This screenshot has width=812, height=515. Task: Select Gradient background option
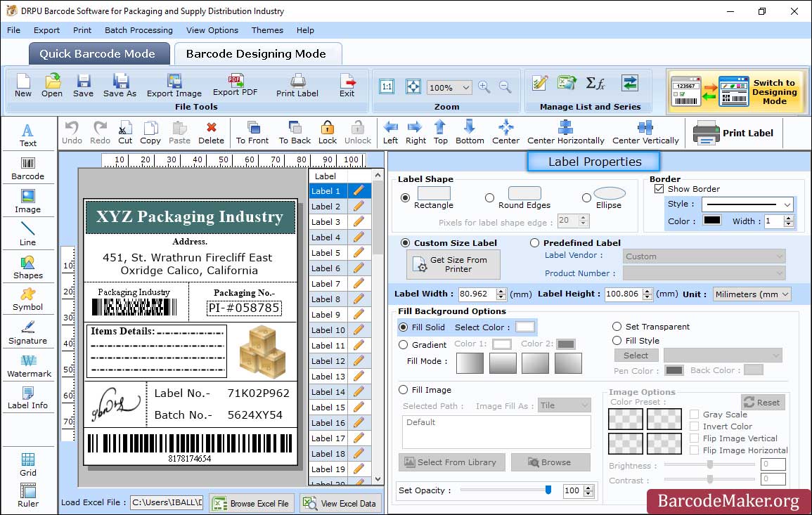403,345
